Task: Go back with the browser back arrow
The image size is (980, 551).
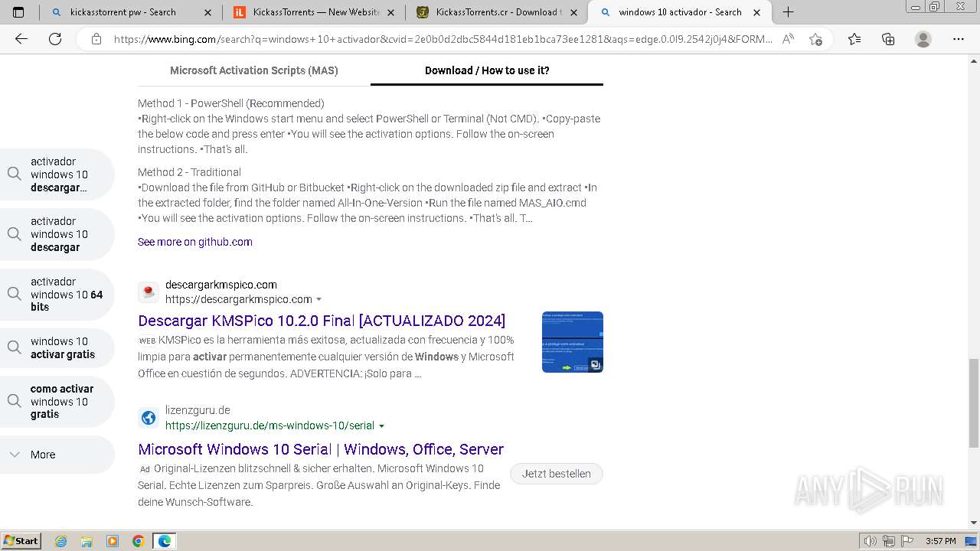Action: point(21,39)
